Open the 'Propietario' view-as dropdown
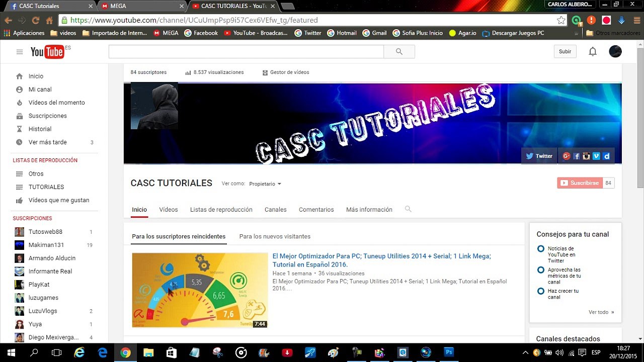 click(x=265, y=184)
